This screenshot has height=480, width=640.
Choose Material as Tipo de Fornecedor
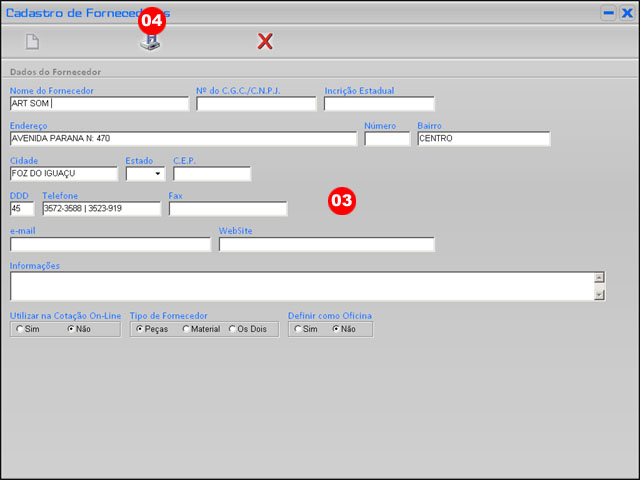coord(186,329)
